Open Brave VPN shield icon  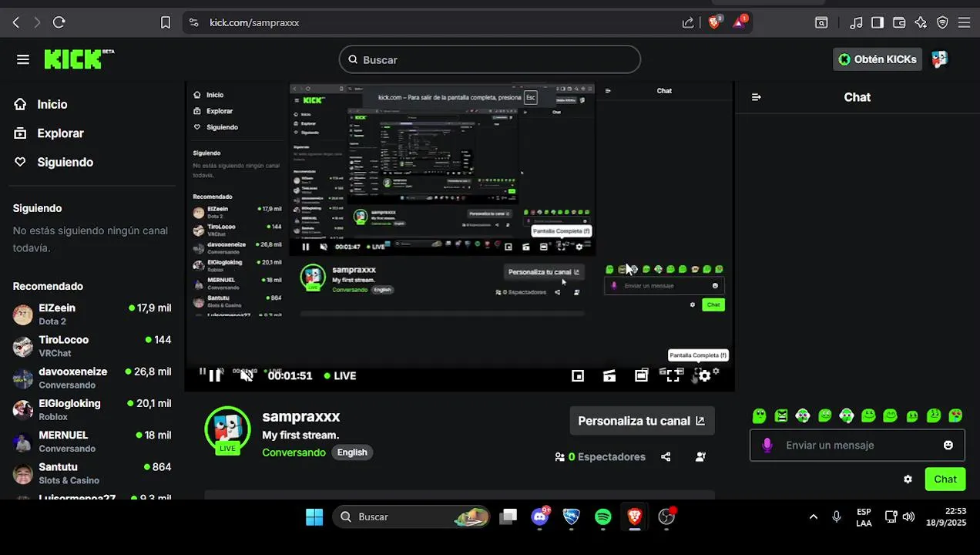click(942, 22)
